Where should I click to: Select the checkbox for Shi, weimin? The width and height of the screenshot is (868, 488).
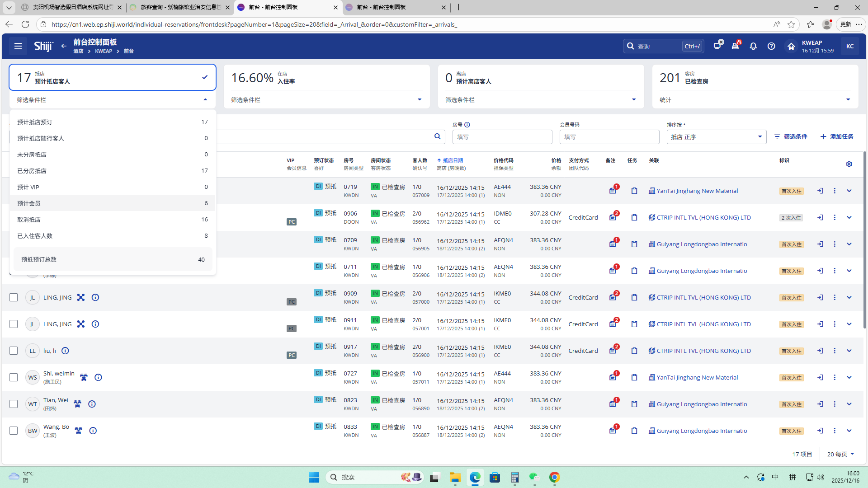[x=14, y=377]
